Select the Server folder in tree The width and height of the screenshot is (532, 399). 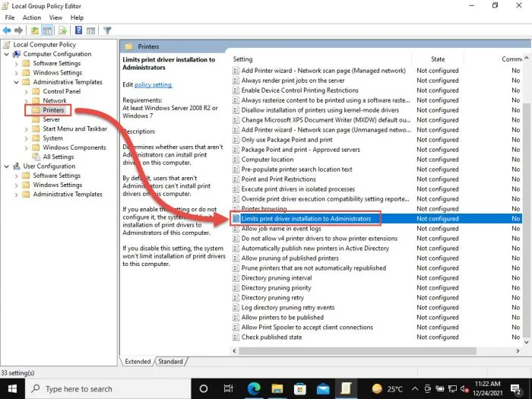point(51,119)
